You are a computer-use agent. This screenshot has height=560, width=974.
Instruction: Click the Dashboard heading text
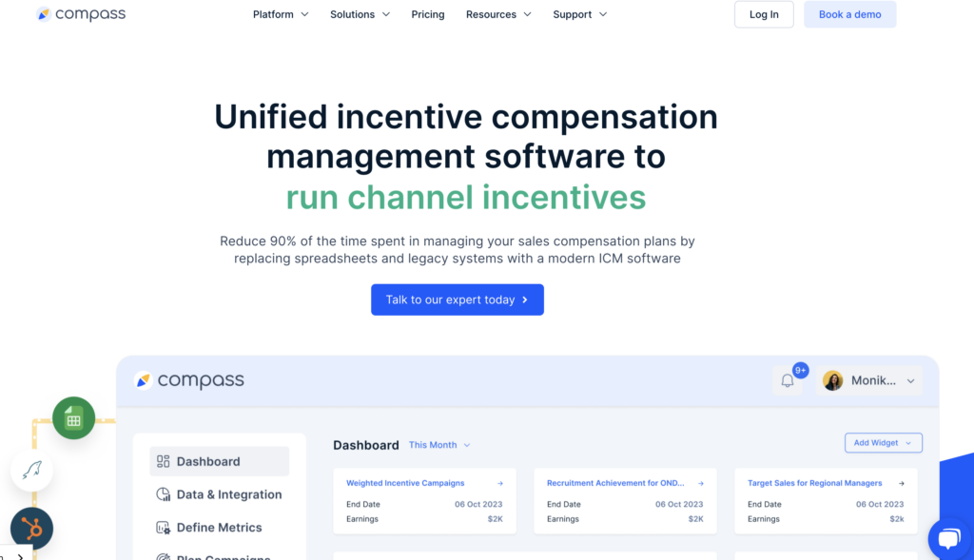[366, 445]
